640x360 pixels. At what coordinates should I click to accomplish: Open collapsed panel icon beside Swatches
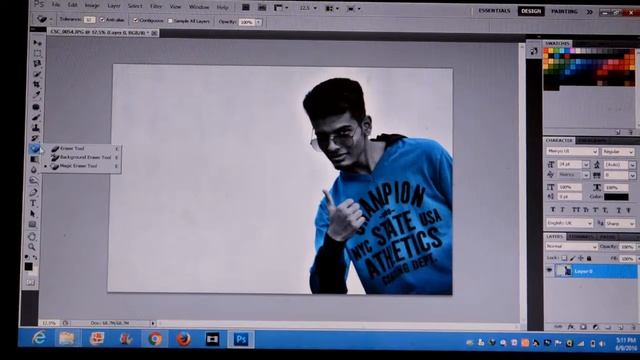(x=533, y=51)
